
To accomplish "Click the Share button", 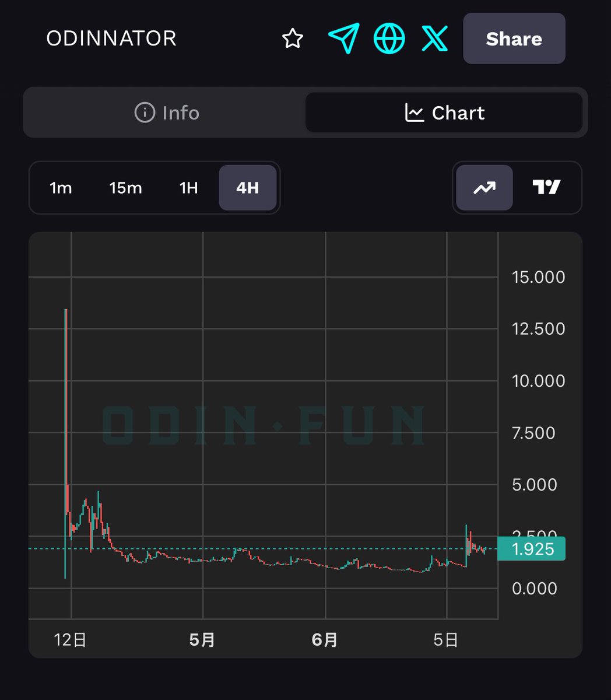I will tap(514, 39).
